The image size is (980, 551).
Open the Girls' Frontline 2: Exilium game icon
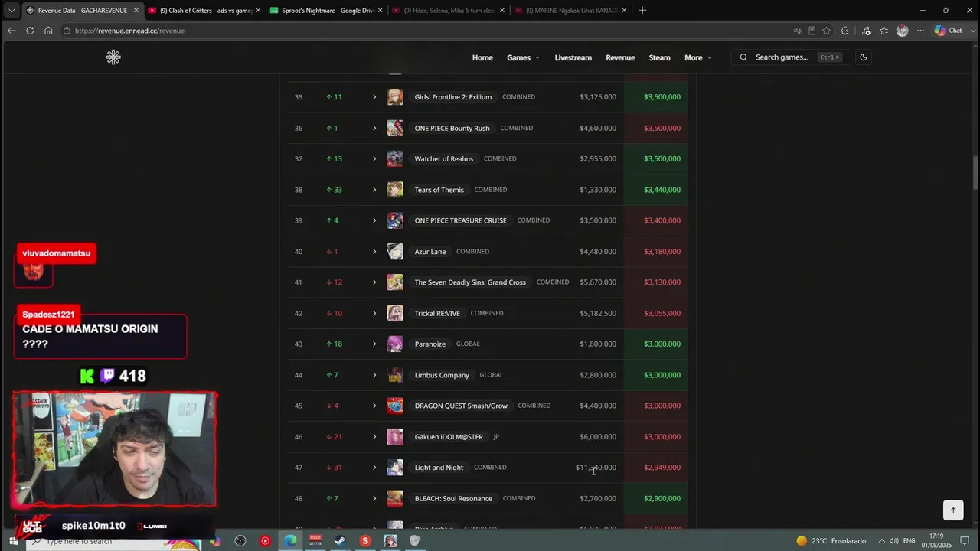[395, 97]
